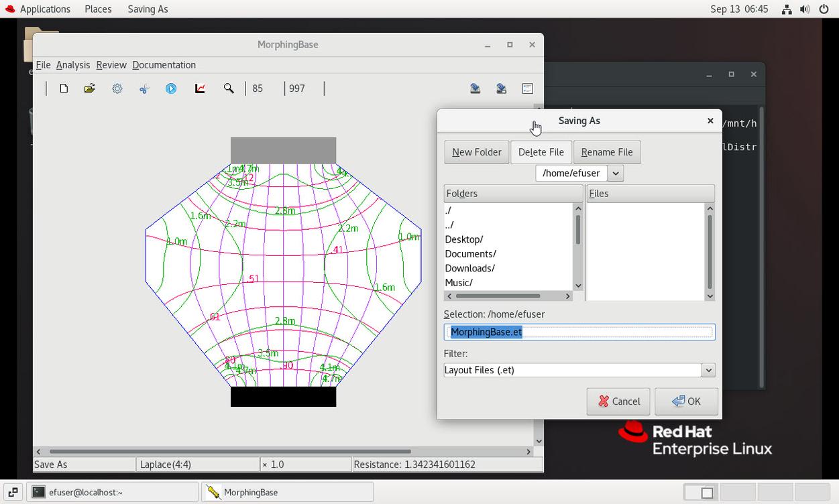
Task: Click the New Folder button
Action: pyautogui.click(x=476, y=152)
